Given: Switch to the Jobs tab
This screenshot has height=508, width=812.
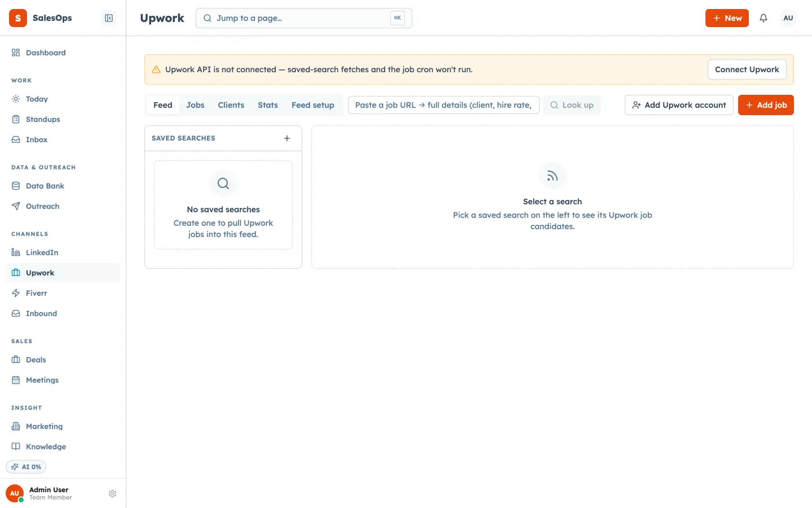Looking at the screenshot, I should [x=195, y=105].
